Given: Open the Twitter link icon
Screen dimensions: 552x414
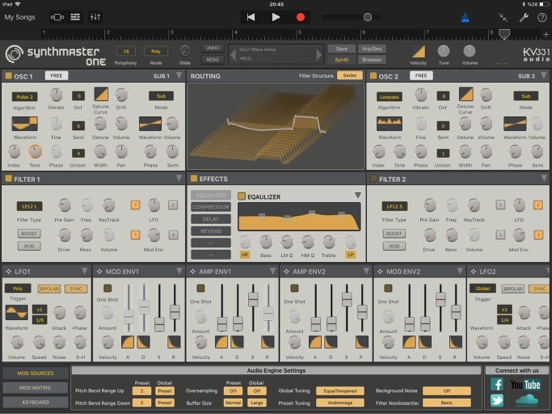Looking at the screenshot, I should coord(497,401).
